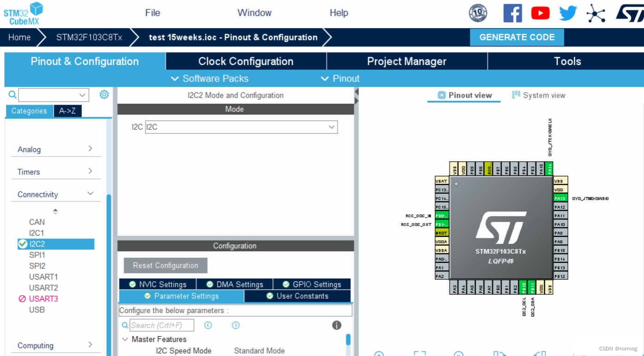
Task: Select the PD0 RCC_OSC_IN pin
Action: 442,215
